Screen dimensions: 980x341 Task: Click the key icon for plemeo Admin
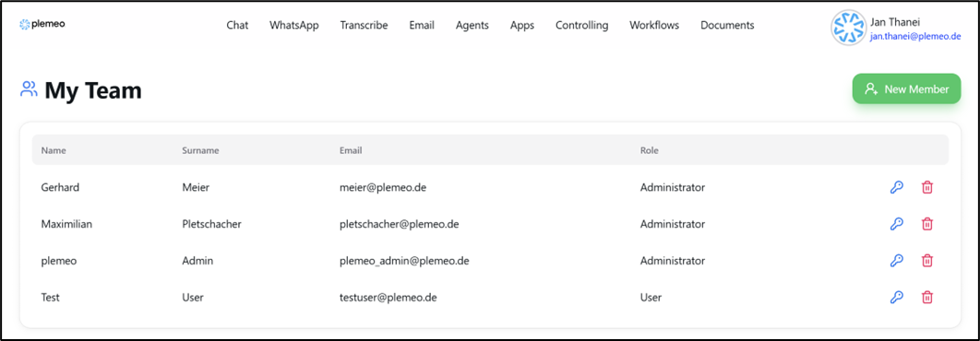tap(896, 261)
